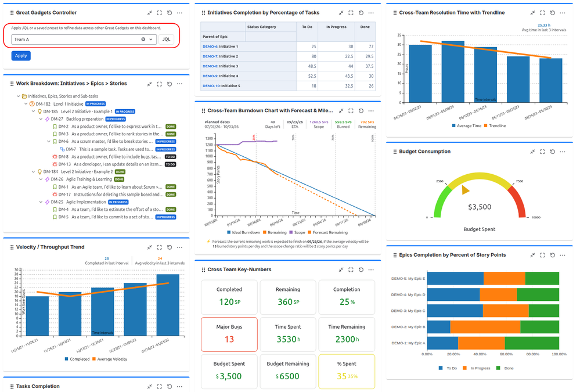Maximize the Cross-Team Resolution Time gadget

click(x=542, y=13)
